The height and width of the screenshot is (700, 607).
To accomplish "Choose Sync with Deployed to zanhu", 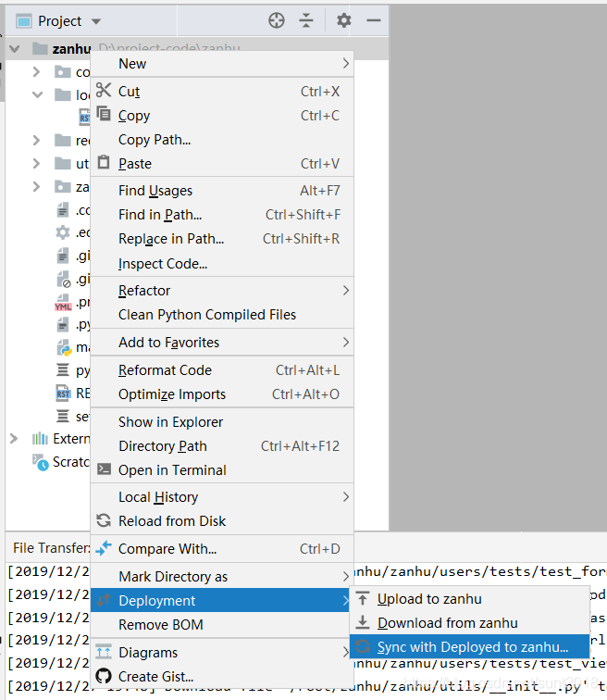I will click(469, 647).
